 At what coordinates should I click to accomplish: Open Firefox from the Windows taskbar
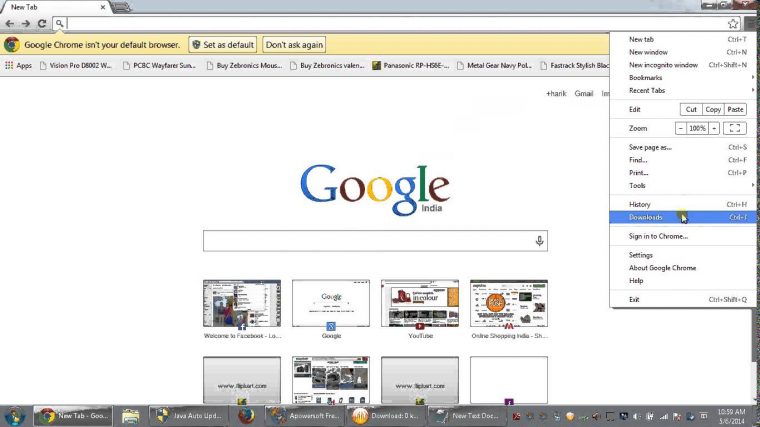(x=246, y=416)
